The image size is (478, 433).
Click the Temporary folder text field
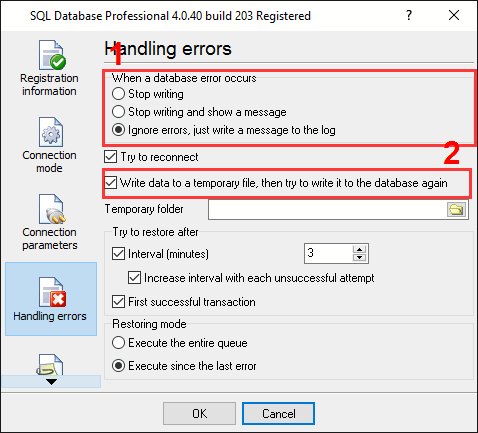pos(327,210)
